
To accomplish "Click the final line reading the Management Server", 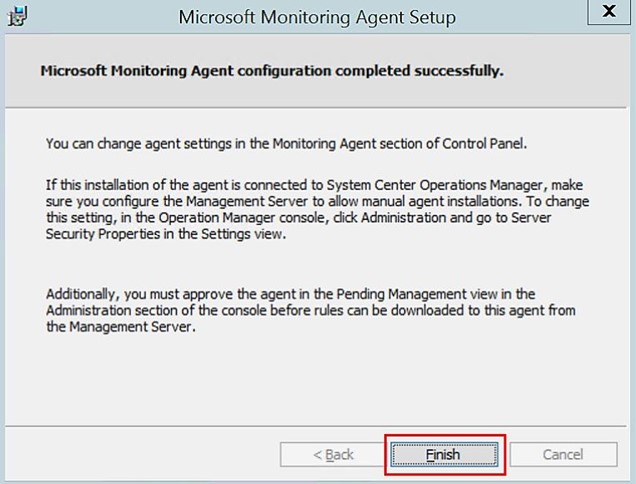I will coord(121,327).
